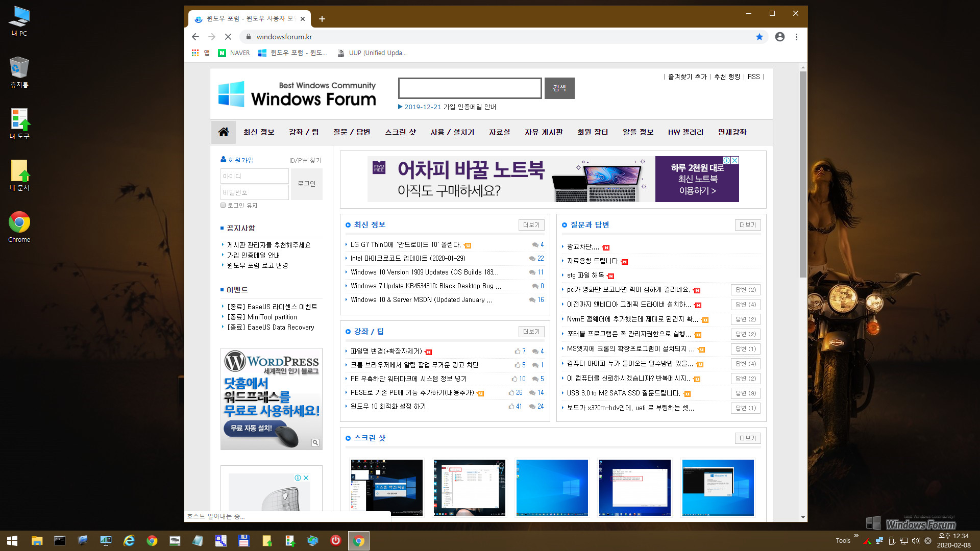
Task: Open the command prompt icon in the taskbar
Action: [60, 541]
